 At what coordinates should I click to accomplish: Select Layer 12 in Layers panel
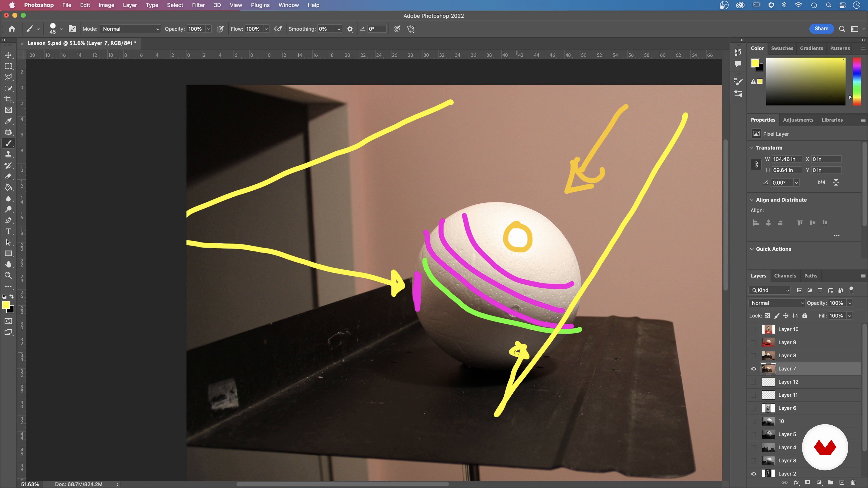coord(788,382)
